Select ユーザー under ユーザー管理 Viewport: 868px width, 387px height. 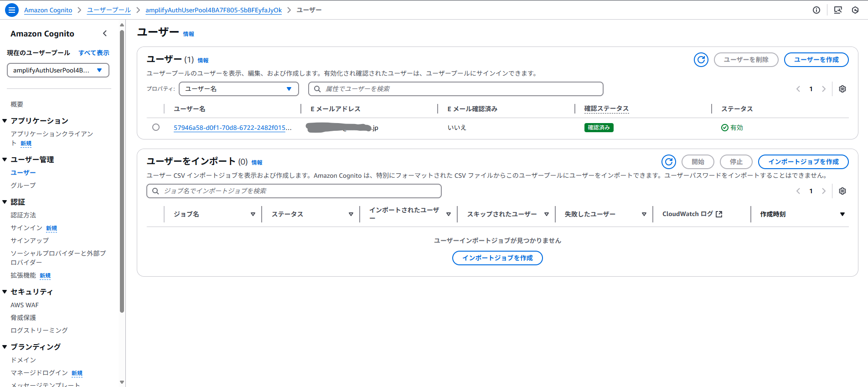coord(23,173)
